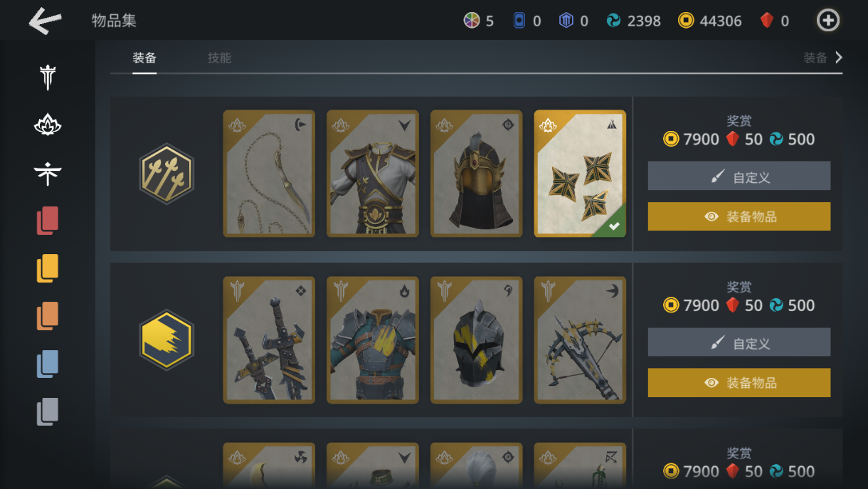Viewport: 868px width, 489px height.
Task: Click 装备物品 for the first set
Action: pos(739,216)
